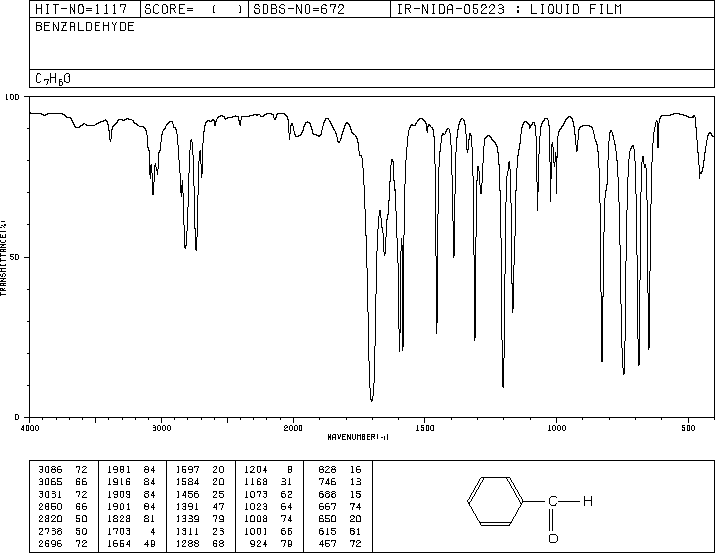
Task: Click the deepest carbonyl peak near 1700
Action: point(372,398)
